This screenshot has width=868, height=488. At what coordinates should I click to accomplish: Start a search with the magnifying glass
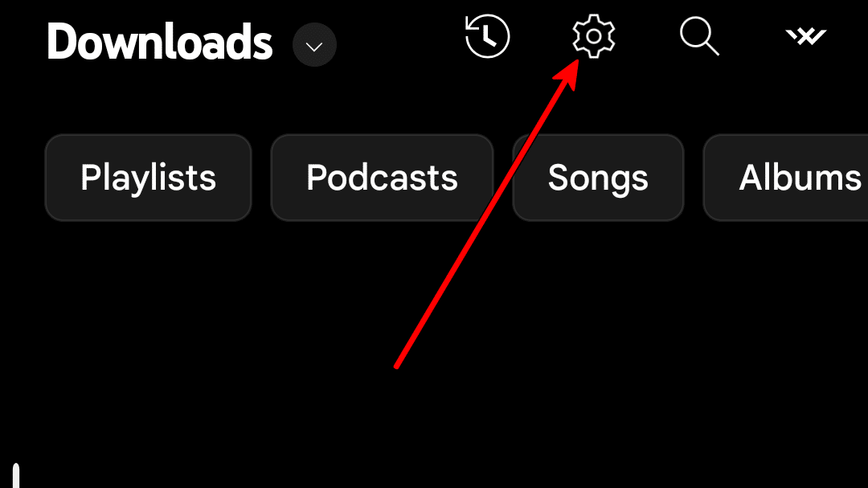700,36
